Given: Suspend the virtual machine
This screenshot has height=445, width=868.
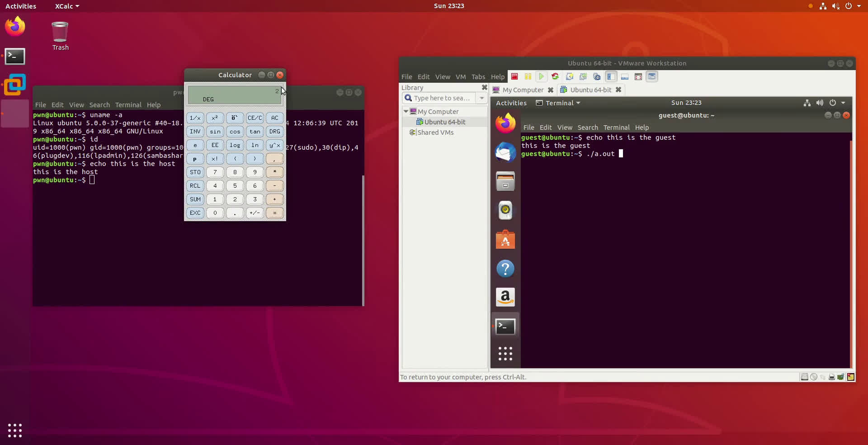Looking at the screenshot, I should click(x=528, y=76).
